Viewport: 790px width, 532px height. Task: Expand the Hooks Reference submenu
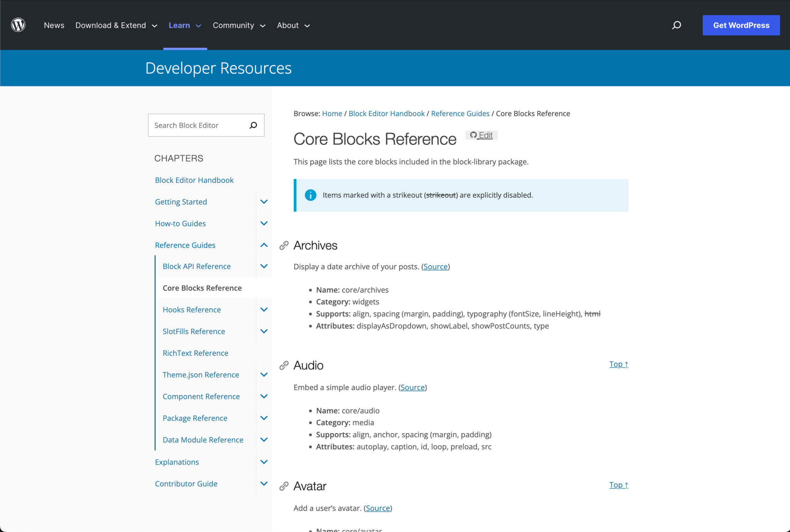click(x=264, y=309)
